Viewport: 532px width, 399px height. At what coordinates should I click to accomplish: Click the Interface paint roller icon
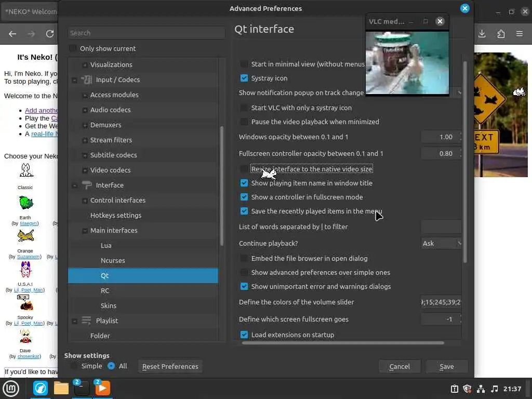[x=87, y=185]
